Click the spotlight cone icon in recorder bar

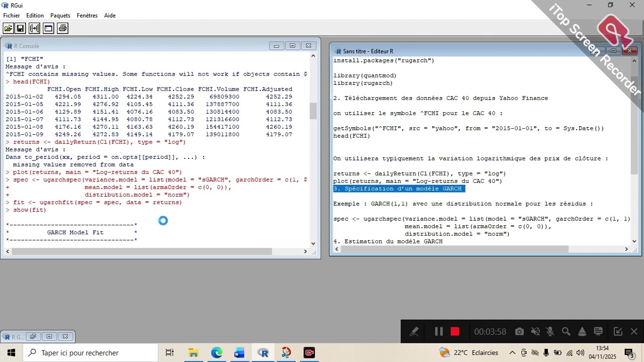(x=582, y=331)
